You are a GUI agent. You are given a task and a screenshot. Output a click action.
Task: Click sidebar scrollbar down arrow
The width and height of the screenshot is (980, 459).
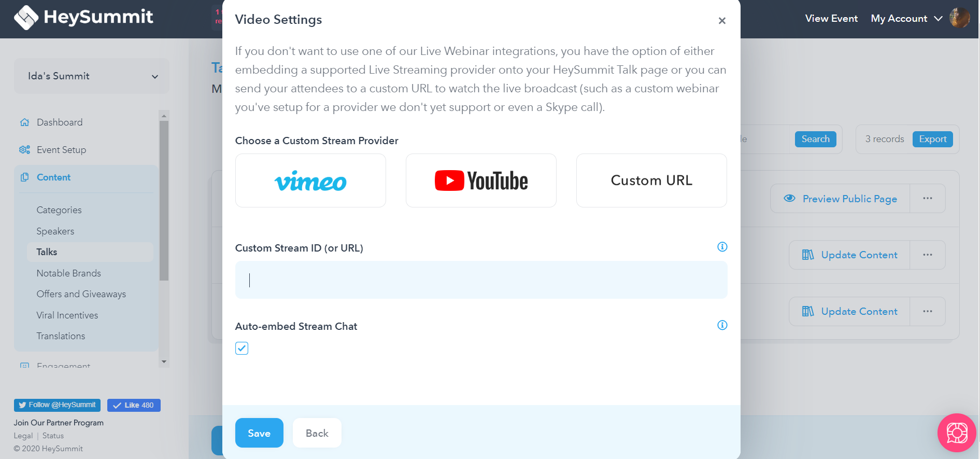[x=164, y=362]
